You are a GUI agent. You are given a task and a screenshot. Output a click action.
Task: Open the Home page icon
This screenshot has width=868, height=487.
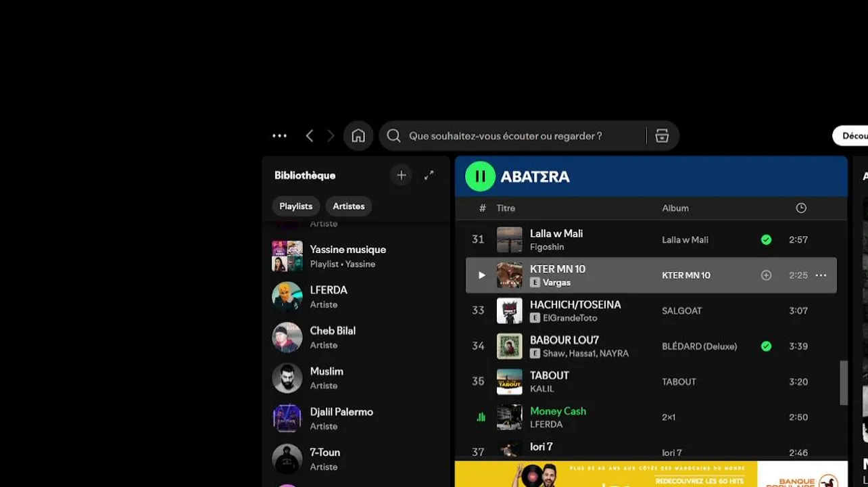click(x=358, y=136)
